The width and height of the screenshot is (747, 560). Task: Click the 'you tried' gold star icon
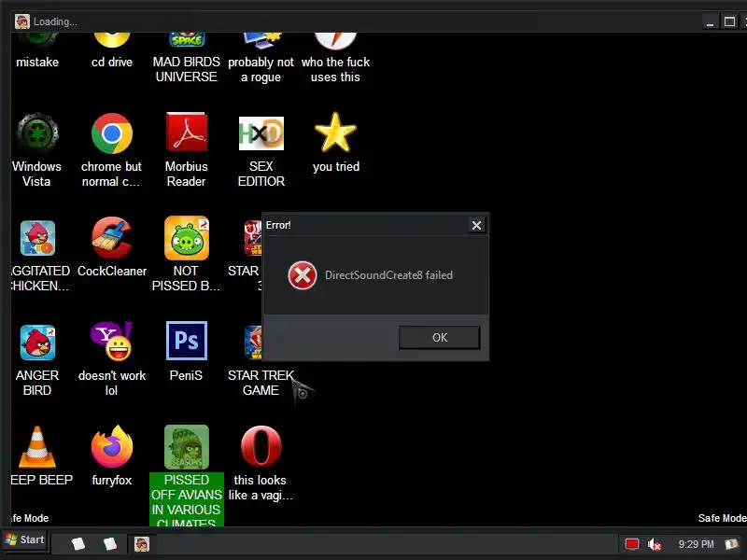click(335, 132)
